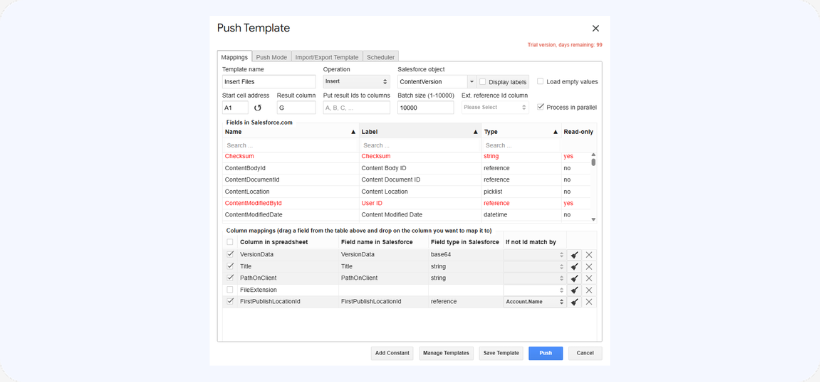Open match-by dropdown for VersionData row

534,255
